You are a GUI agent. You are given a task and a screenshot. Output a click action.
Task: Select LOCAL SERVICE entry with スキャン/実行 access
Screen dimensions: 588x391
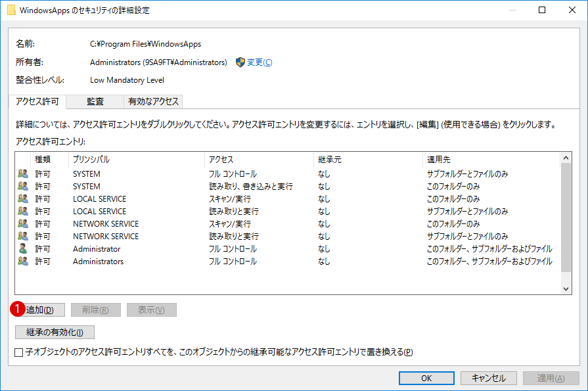click(x=288, y=198)
